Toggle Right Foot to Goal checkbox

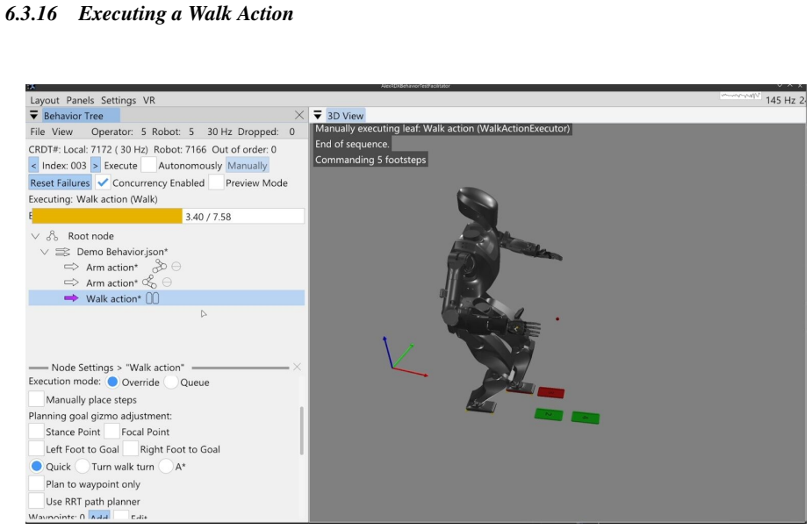point(131,449)
